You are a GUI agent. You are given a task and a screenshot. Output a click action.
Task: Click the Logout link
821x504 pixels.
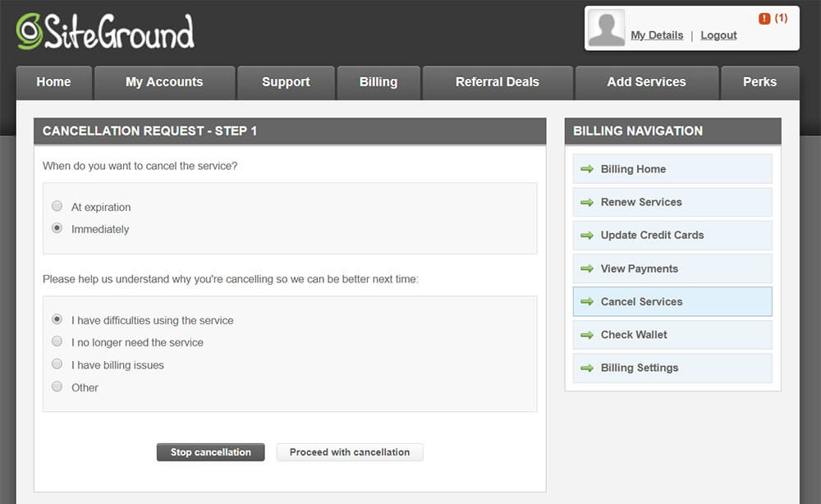(x=718, y=35)
